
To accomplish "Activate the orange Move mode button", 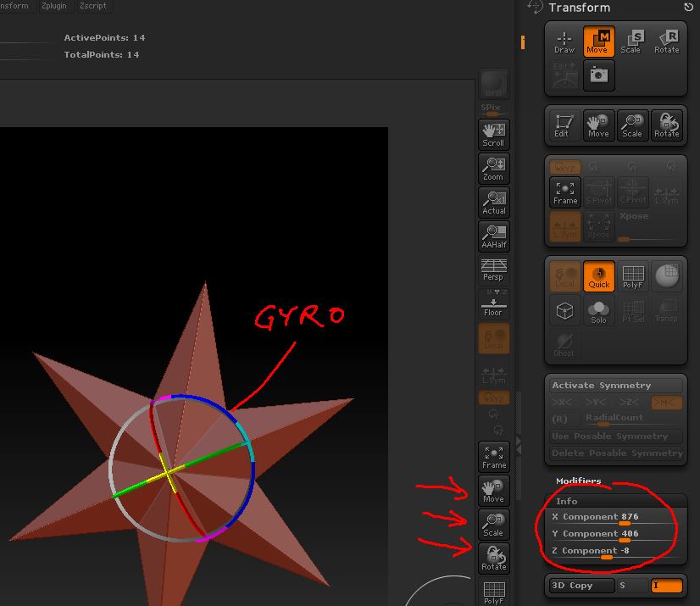I will [598, 42].
